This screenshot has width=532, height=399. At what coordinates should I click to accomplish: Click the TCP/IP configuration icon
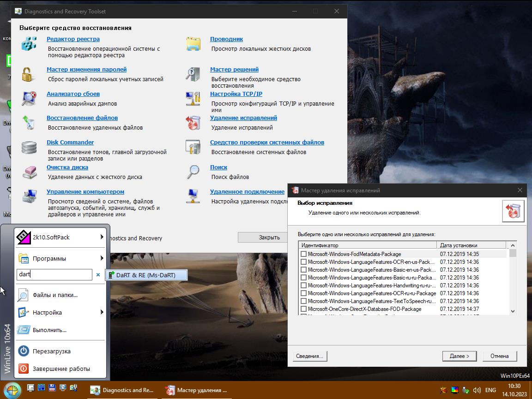click(x=193, y=98)
